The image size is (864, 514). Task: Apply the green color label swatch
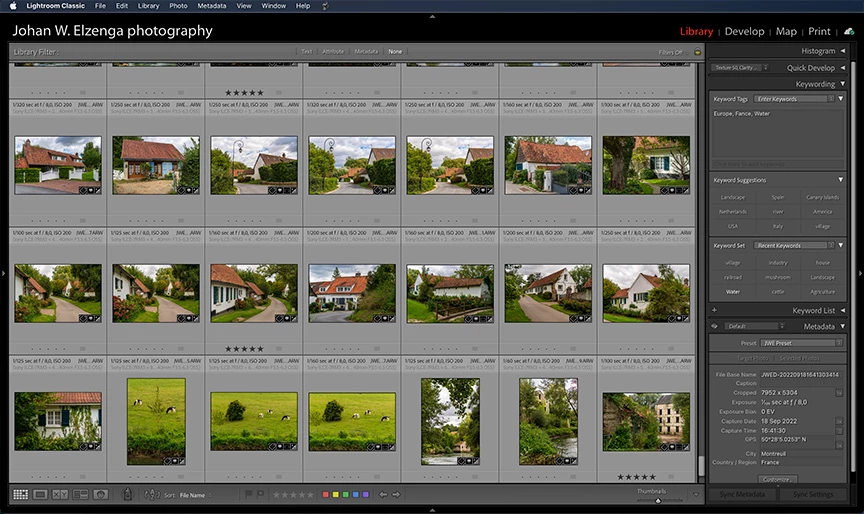pyautogui.click(x=345, y=495)
